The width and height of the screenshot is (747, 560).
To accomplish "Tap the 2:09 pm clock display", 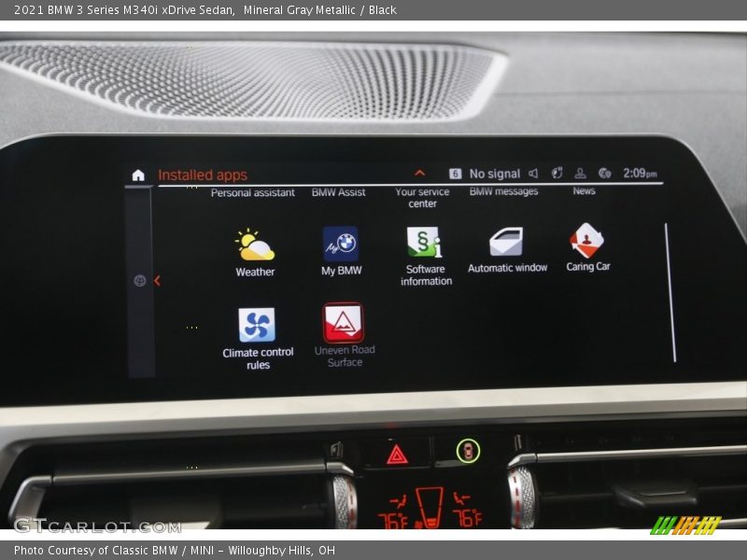I will pyautogui.click(x=640, y=174).
